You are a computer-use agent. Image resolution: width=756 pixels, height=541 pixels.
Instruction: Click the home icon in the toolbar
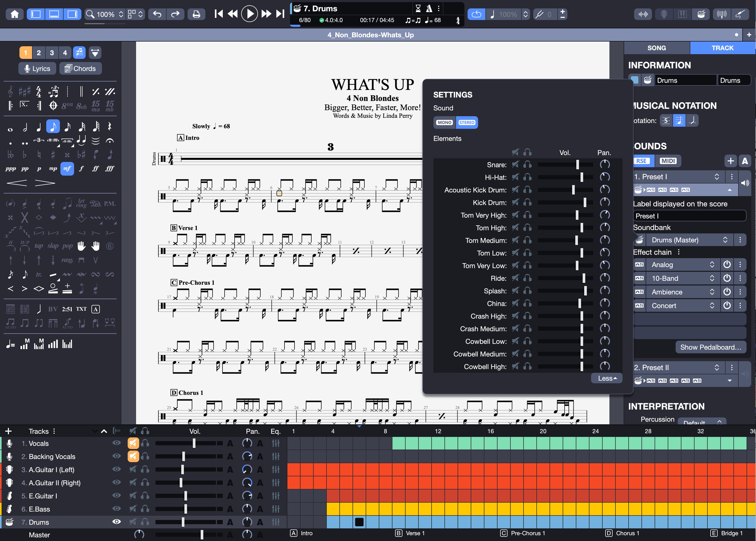coord(15,14)
